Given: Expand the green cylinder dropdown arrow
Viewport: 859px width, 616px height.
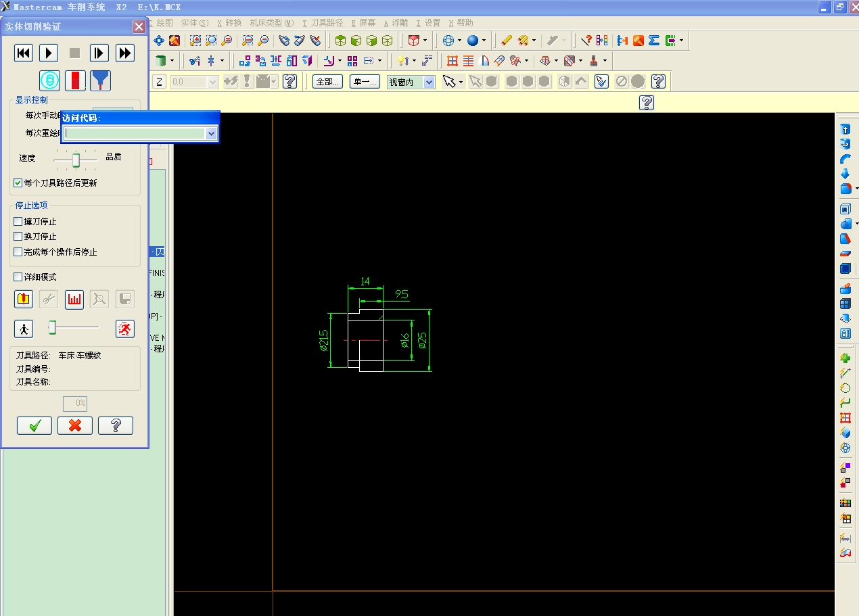Looking at the screenshot, I should pos(172,61).
